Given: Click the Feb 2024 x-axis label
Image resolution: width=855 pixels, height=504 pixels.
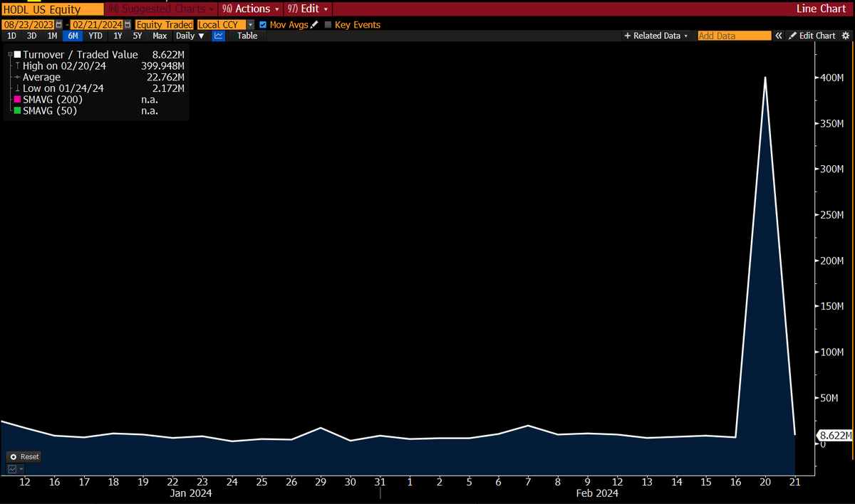Looking at the screenshot, I should 597,493.
